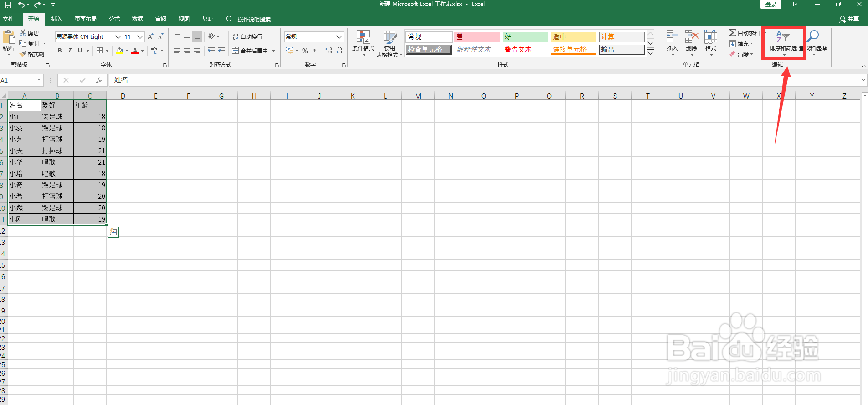Expand Merge and Center 合并后居中 arrow

tap(274, 51)
